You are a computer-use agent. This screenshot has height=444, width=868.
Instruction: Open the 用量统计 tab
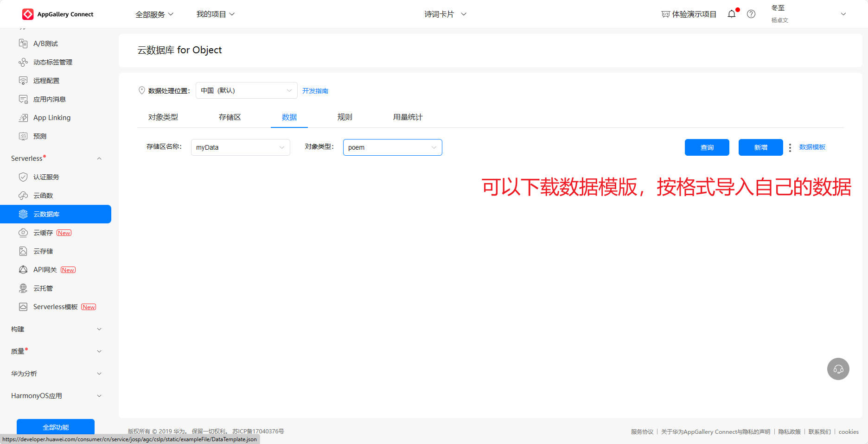[408, 117]
